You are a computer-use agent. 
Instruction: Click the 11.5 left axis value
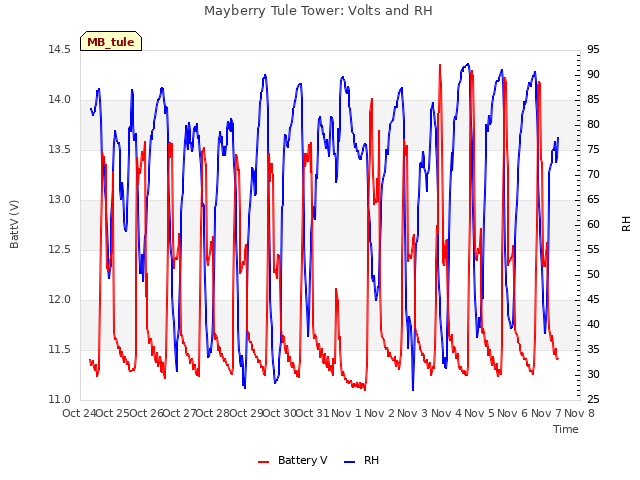pos(60,350)
